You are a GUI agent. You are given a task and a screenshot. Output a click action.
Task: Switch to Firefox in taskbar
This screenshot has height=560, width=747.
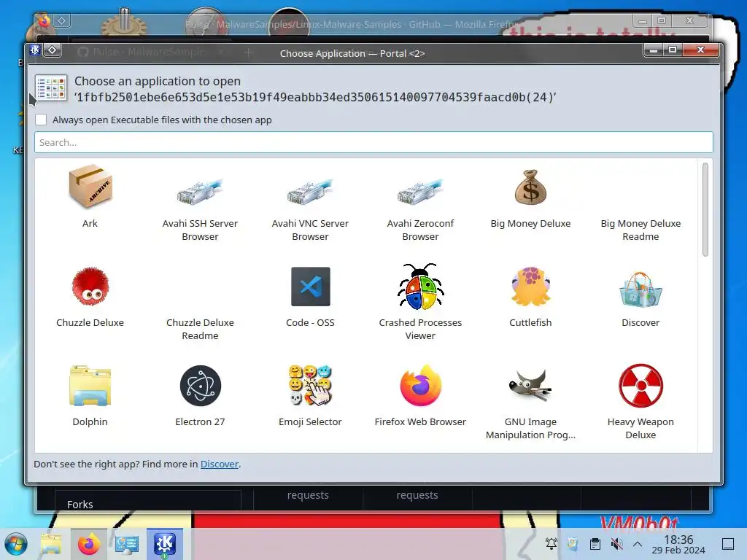point(88,544)
